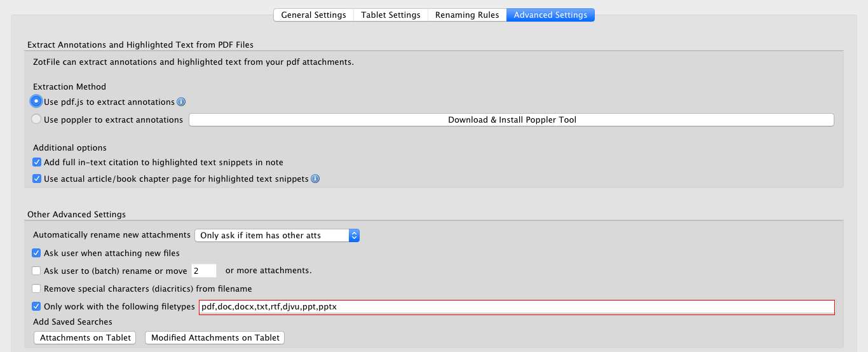Viewport: 868px width, 352px height.
Task: Toggle 'Use actual article/book chapter page' checkbox
Action: 37,179
